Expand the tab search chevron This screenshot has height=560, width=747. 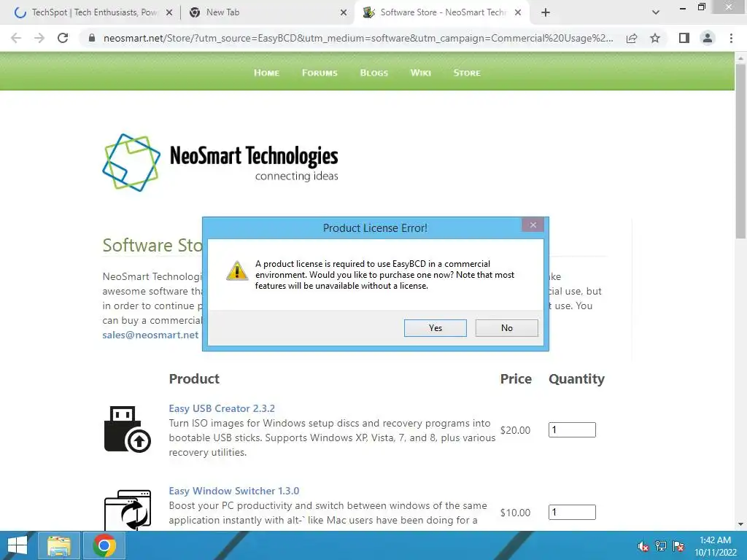[656, 12]
